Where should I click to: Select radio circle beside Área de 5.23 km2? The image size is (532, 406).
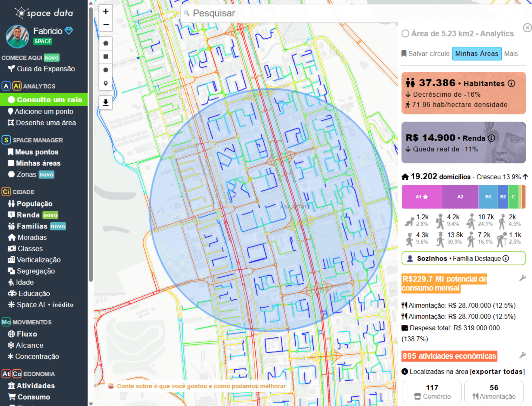tap(405, 34)
